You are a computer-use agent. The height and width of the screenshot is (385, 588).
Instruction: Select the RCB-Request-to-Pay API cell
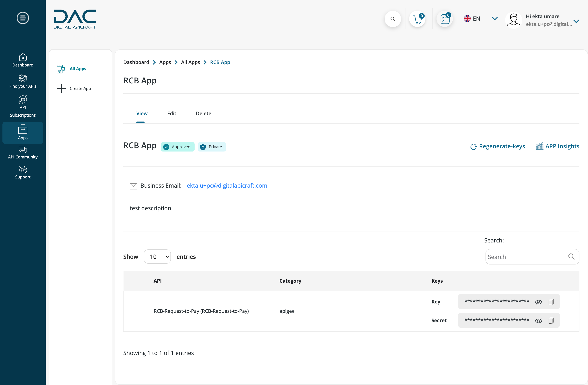coord(201,311)
